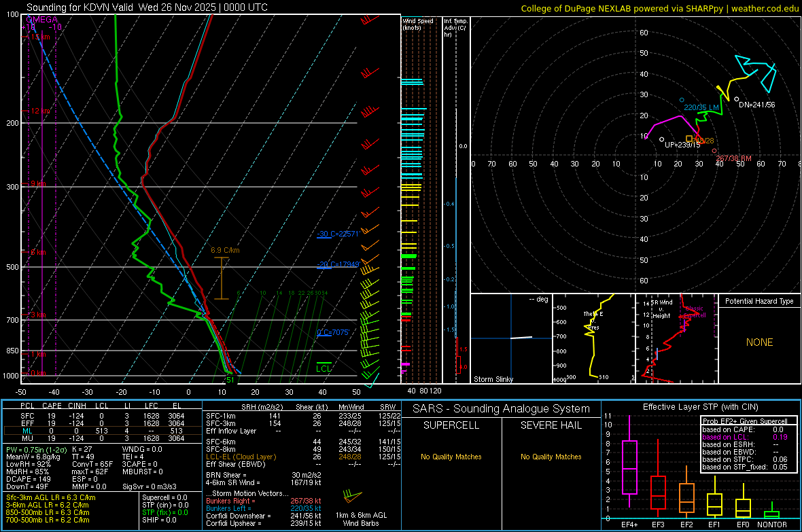Viewport: 802px width, 532px height.
Task: Click the 'BRN Shear =' label
Action: (x=226, y=475)
